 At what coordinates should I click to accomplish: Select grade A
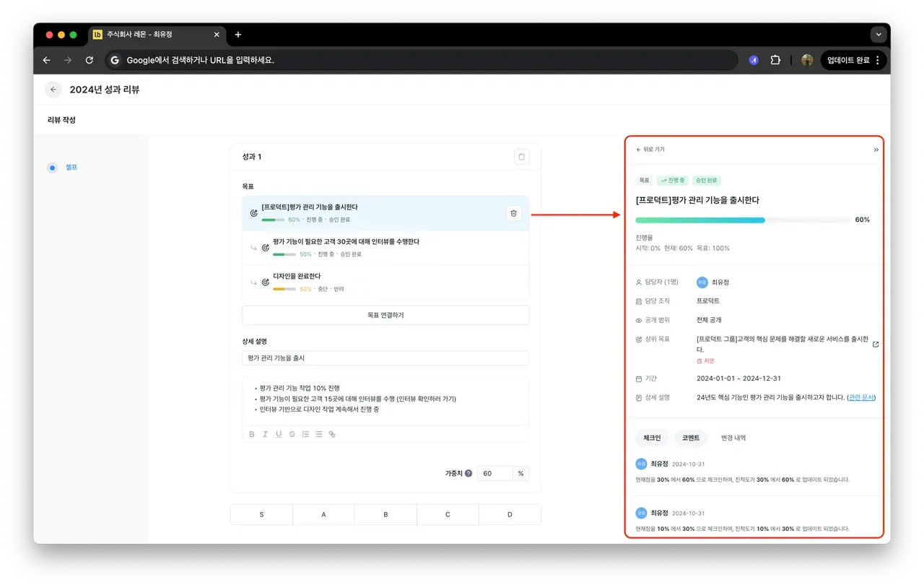[323, 514]
